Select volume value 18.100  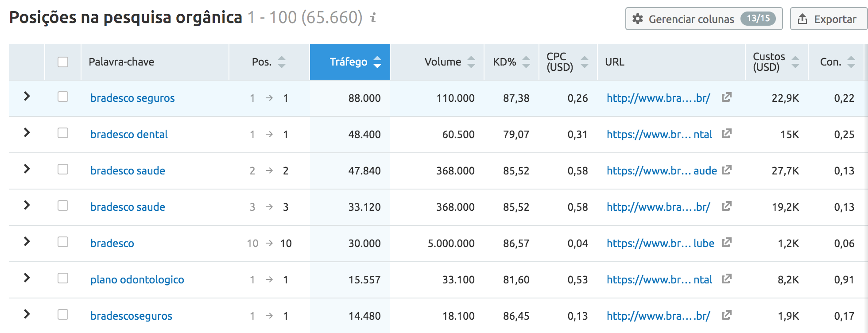pyautogui.click(x=458, y=316)
